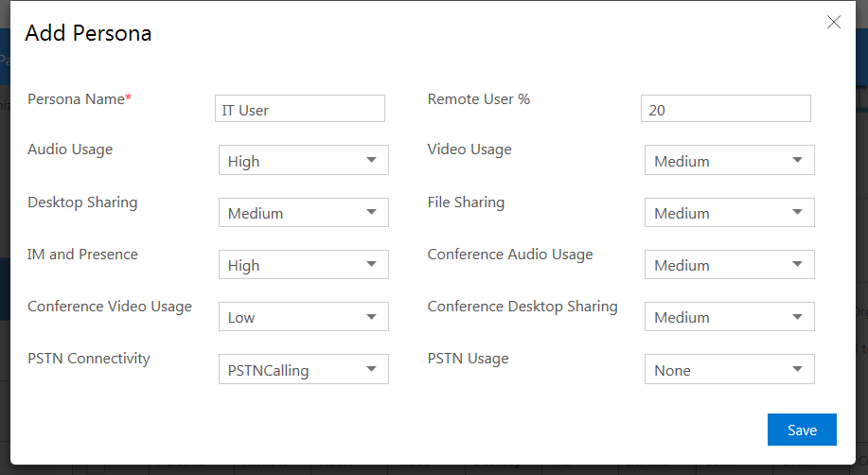Click the Persona Name input field

(299, 110)
